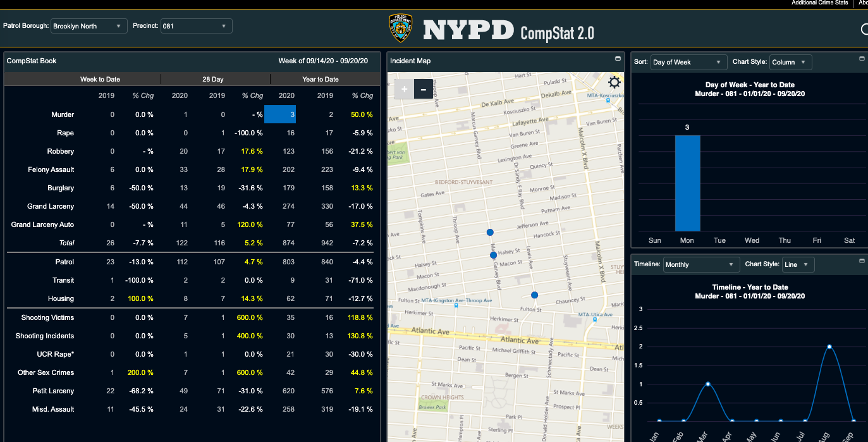
Task: Click the CompStat Book panel title
Action: (x=32, y=61)
